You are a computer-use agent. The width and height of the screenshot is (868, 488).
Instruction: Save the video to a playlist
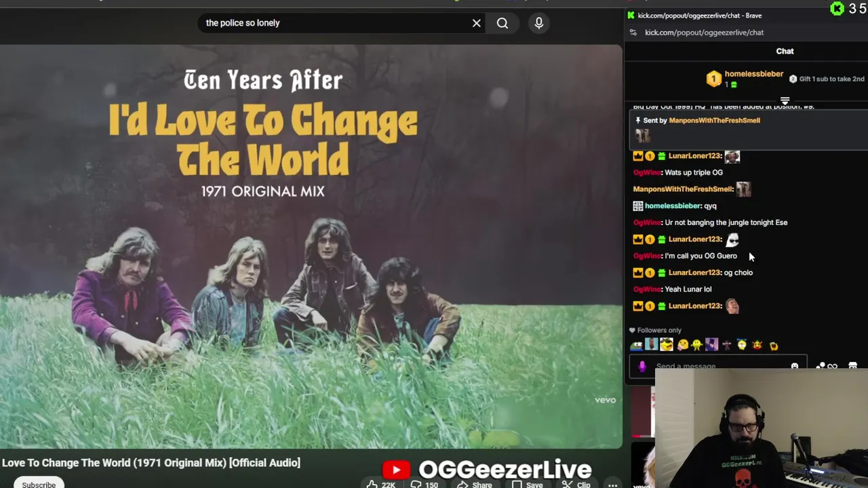528,485
